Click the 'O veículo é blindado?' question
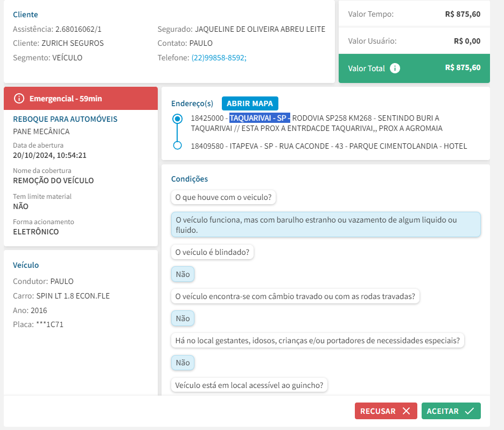The width and height of the screenshot is (504, 430). [x=213, y=252]
